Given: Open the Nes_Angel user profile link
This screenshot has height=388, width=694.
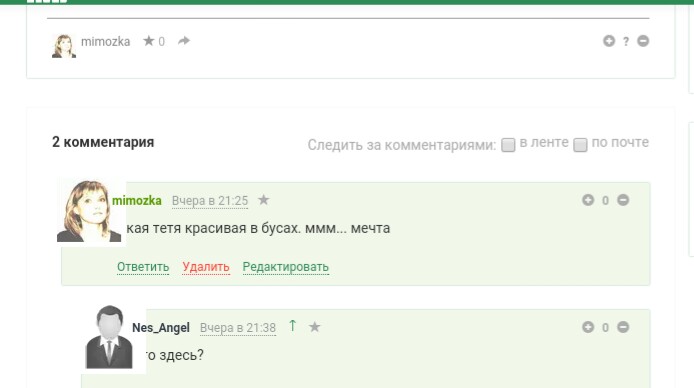Looking at the screenshot, I should 161,327.
